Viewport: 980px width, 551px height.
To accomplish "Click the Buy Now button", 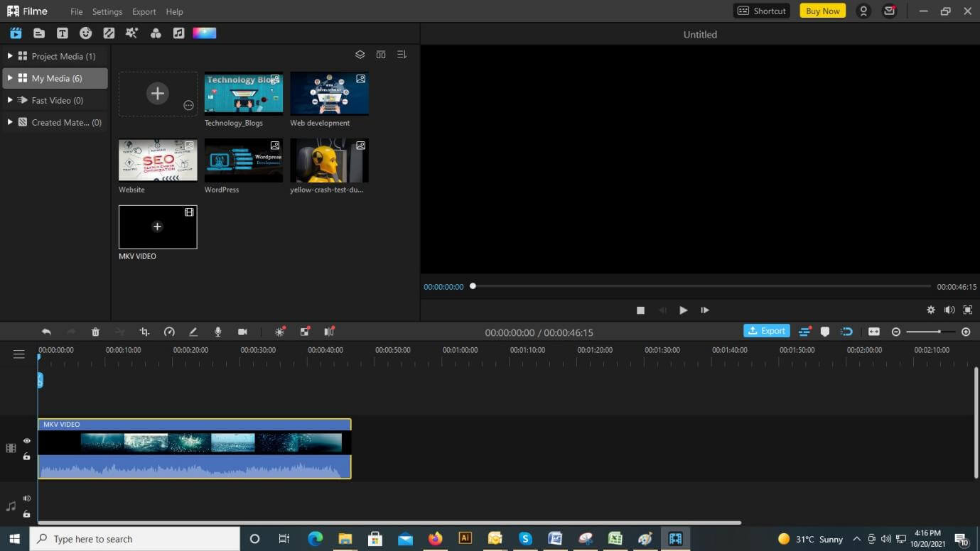I will click(x=823, y=11).
